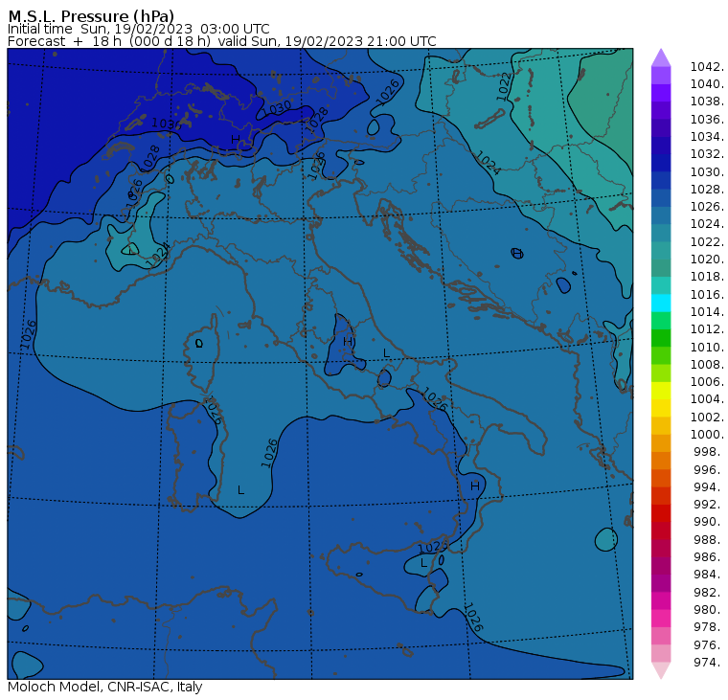
Task: Click the 1028 legend value
Action: 707,190
